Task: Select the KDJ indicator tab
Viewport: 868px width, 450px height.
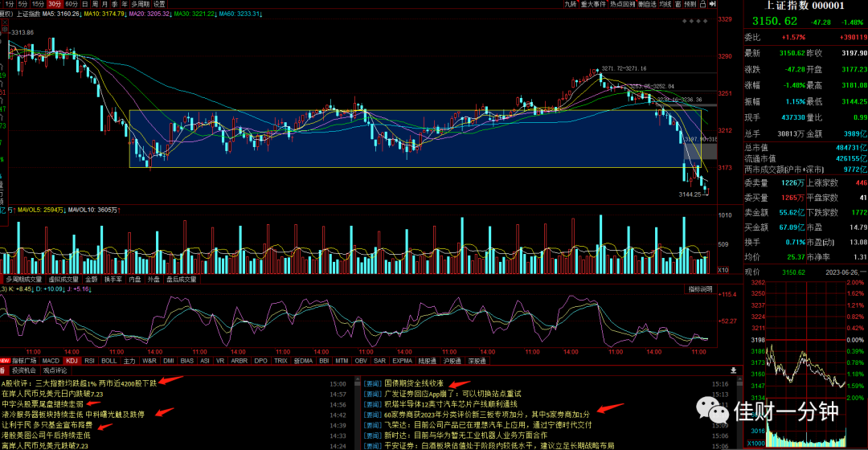Action: (x=72, y=361)
